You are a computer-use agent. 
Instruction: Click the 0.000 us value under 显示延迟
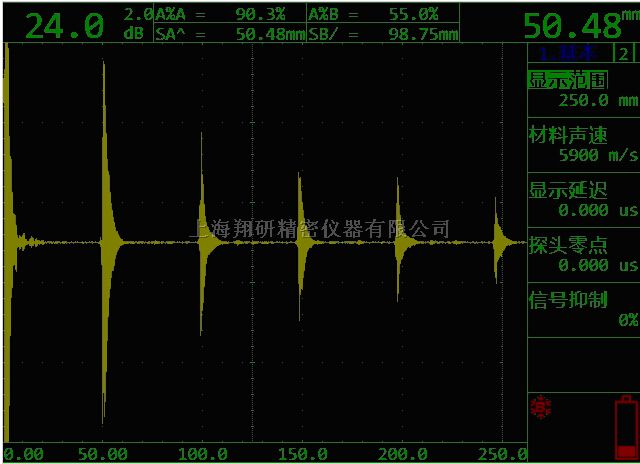(x=598, y=210)
